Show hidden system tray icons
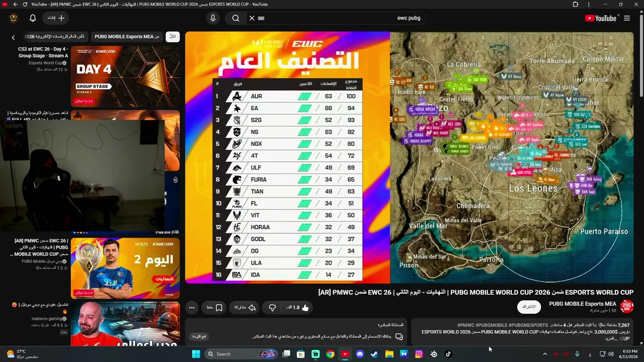The image size is (644, 362). coord(545,354)
